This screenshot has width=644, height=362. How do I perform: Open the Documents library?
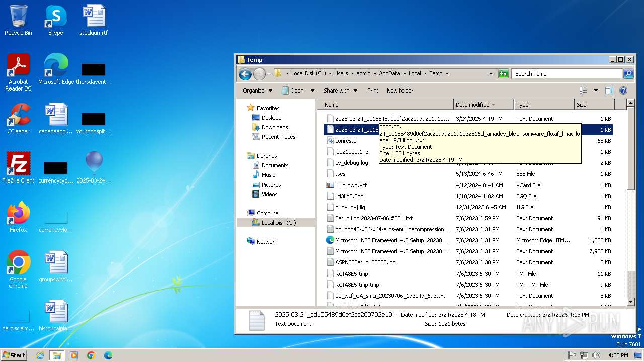tap(270, 165)
